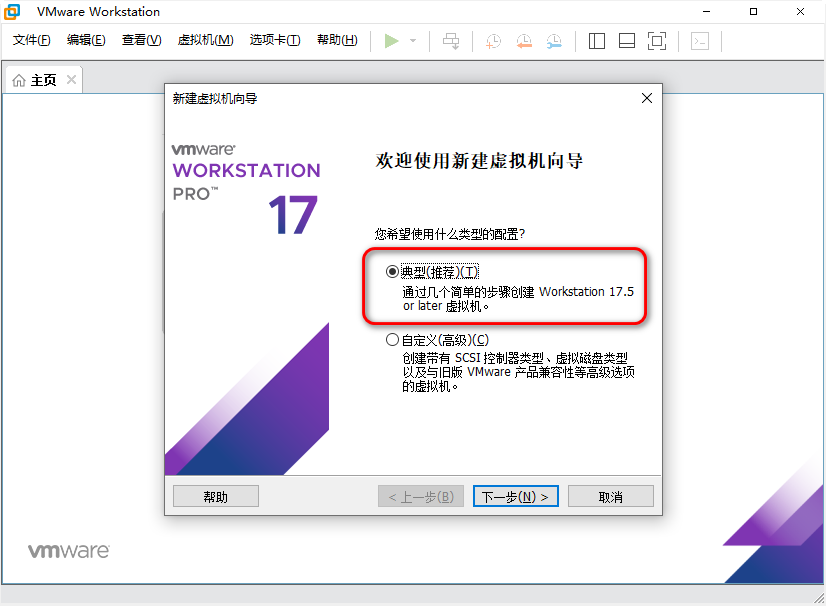Select the 自定义(高级)(C) radio button

click(392, 340)
